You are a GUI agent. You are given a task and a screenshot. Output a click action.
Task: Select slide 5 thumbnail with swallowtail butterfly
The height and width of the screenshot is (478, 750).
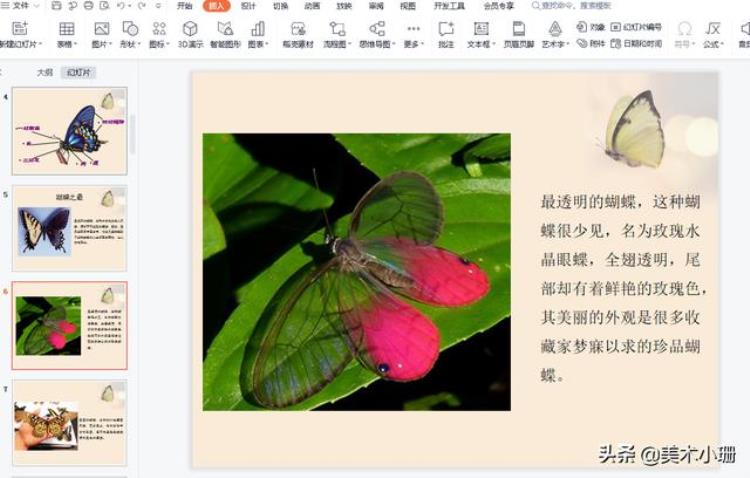[69, 229]
